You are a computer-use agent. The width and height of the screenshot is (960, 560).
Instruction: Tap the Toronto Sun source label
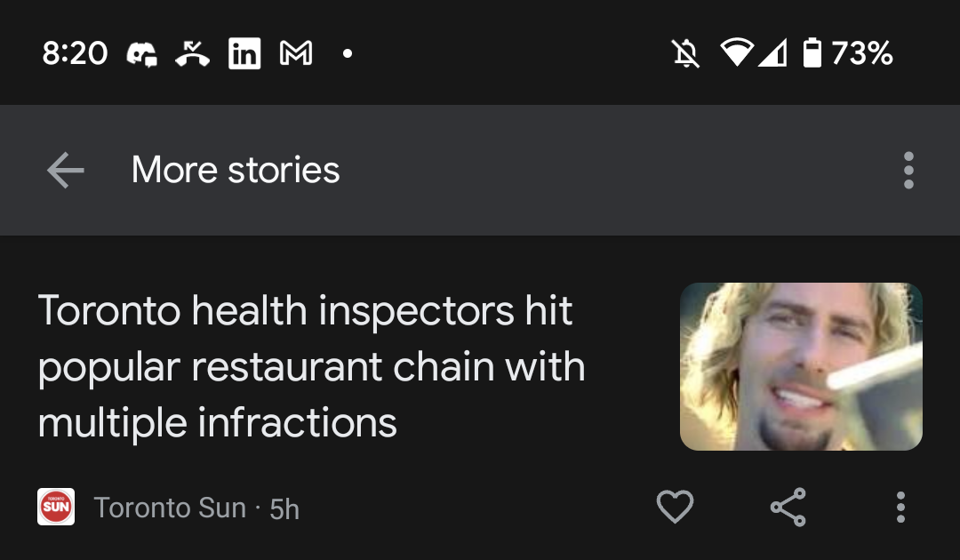[170, 508]
